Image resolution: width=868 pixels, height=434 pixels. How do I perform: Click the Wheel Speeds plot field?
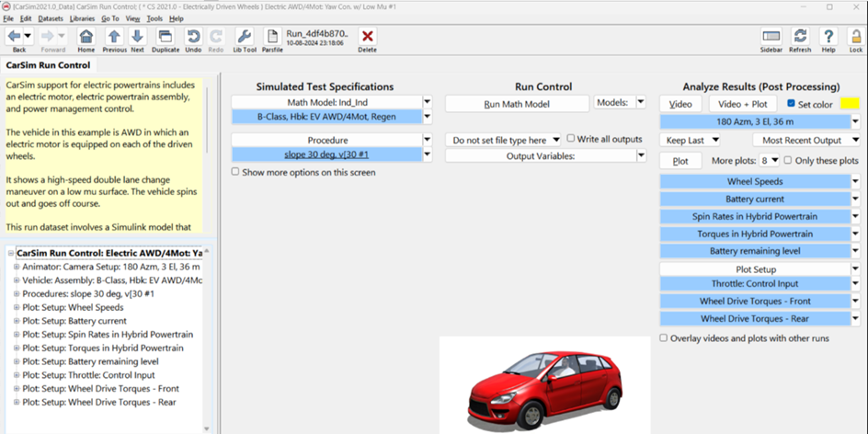tap(755, 181)
